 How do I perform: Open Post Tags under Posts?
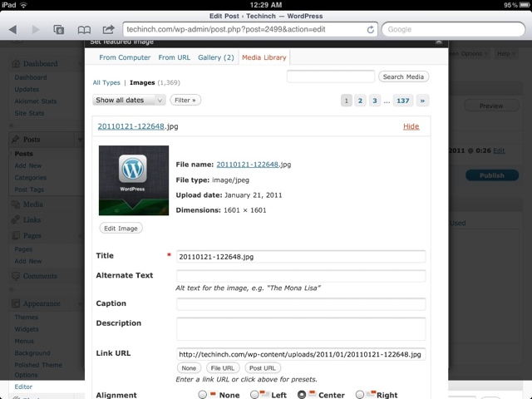pos(29,190)
